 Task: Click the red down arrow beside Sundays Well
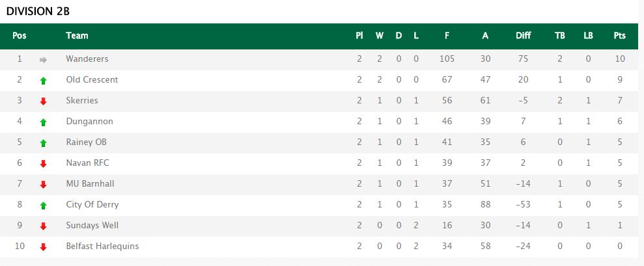point(44,226)
